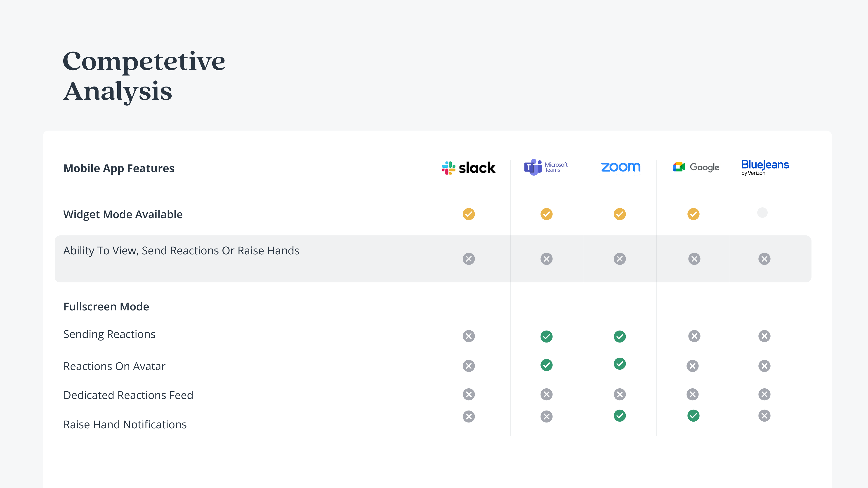
Task: Click the Mobile App Features heading
Action: click(x=119, y=168)
